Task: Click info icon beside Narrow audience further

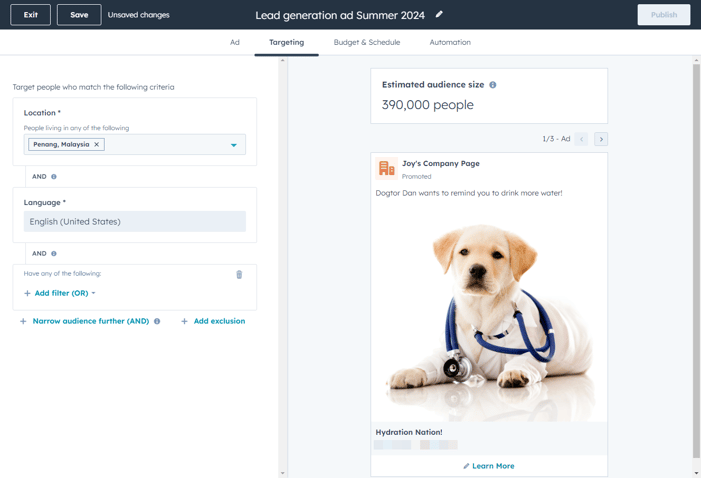Action: (x=157, y=322)
